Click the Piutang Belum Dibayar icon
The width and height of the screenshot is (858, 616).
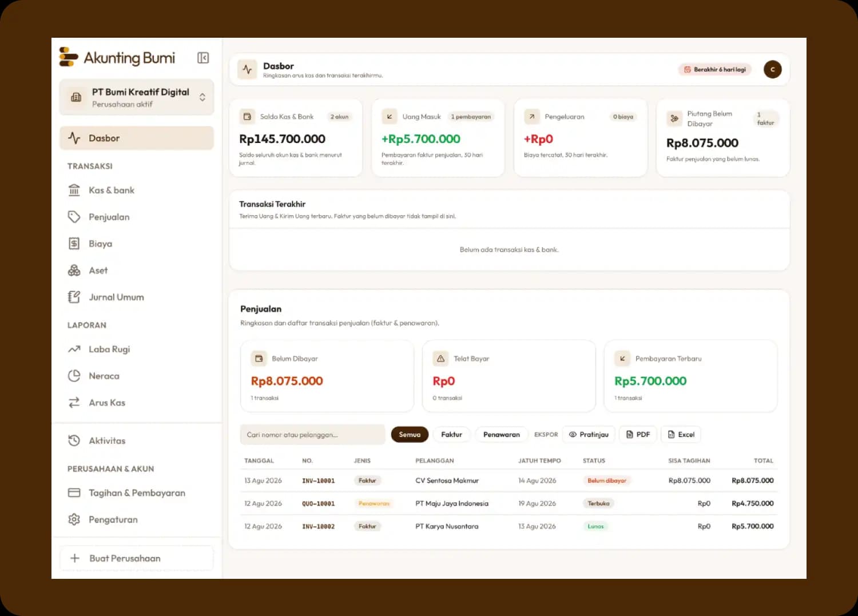pos(674,118)
